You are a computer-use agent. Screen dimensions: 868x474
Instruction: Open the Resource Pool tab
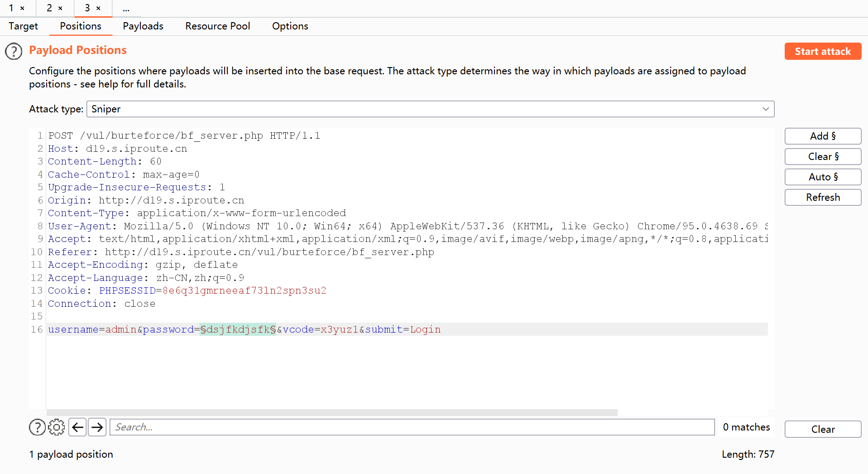tap(217, 26)
